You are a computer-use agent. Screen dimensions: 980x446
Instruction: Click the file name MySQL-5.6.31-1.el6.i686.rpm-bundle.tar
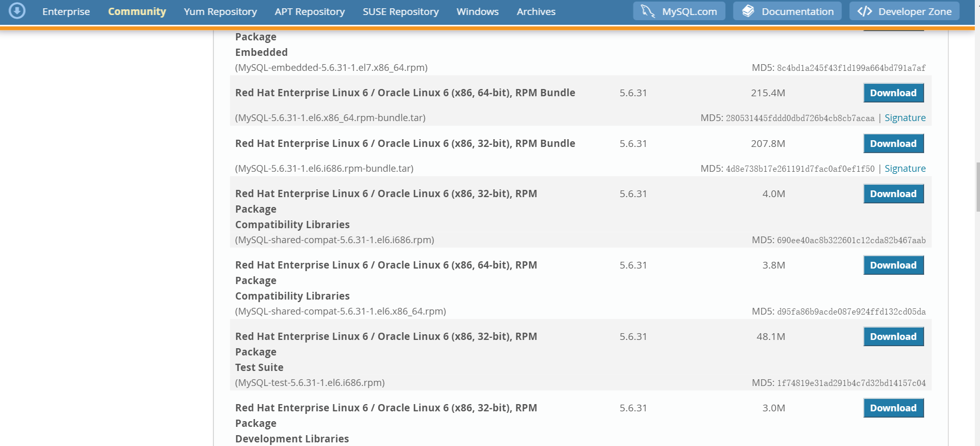[324, 169]
